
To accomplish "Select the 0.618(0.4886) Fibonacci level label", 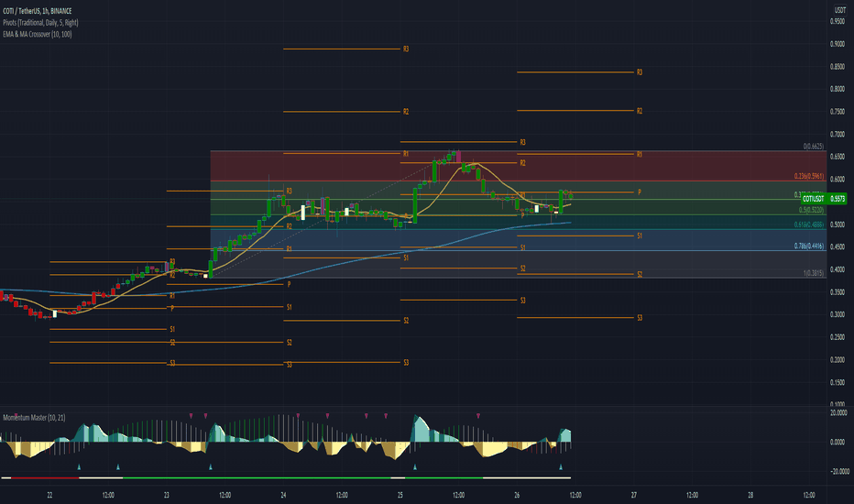I will [x=809, y=225].
